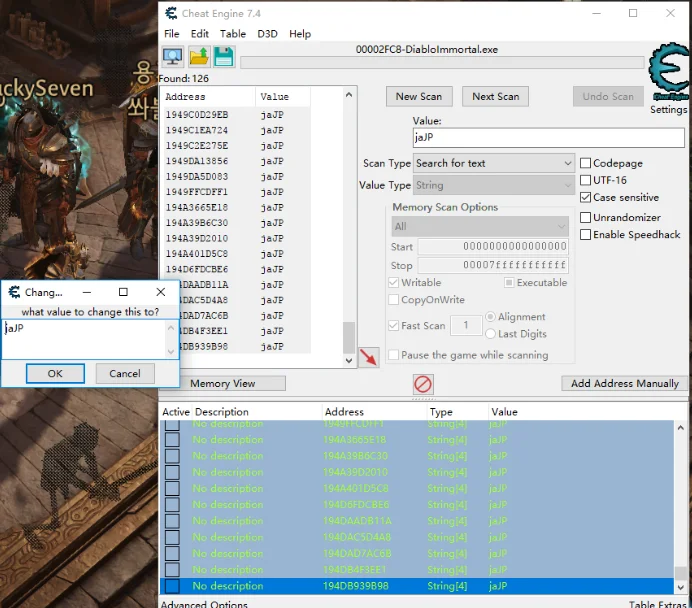Viewport: 692px width, 608px height.
Task: Expand the Value Type combo box
Action: click(494, 185)
